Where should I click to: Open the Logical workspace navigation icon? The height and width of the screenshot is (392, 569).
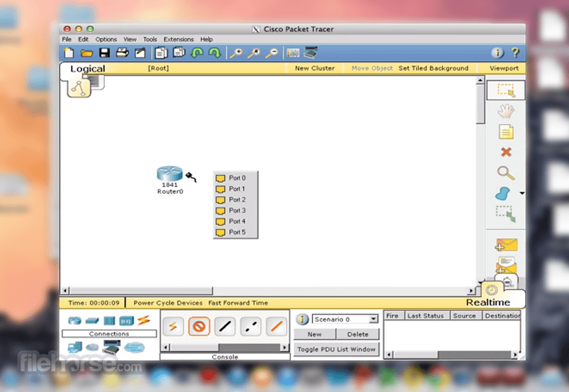79,88
